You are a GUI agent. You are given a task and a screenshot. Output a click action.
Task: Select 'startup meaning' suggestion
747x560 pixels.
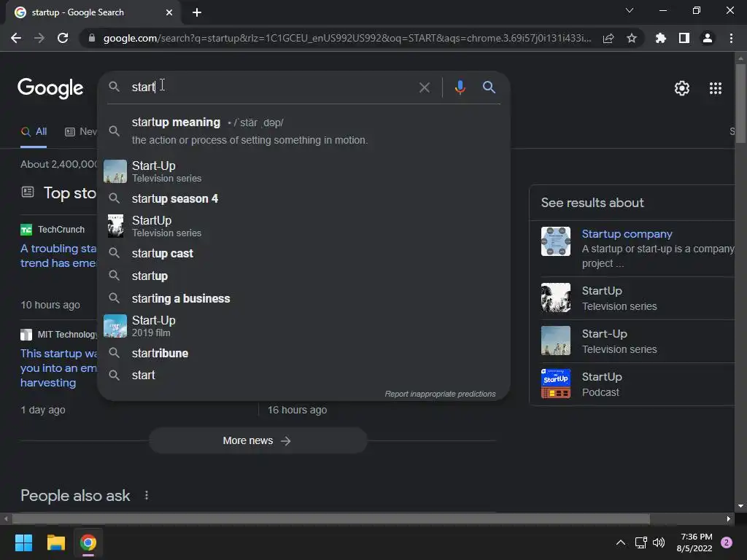pyautogui.click(x=303, y=131)
